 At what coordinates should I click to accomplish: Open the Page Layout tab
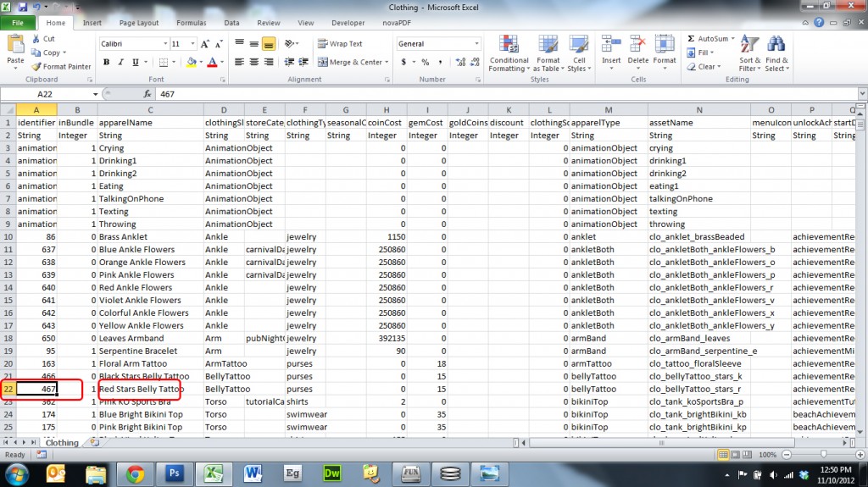pyautogui.click(x=138, y=23)
